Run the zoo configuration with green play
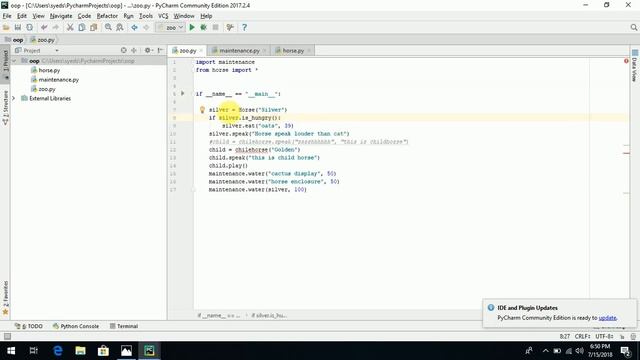Screen dimensions: 640x360 (192, 27)
